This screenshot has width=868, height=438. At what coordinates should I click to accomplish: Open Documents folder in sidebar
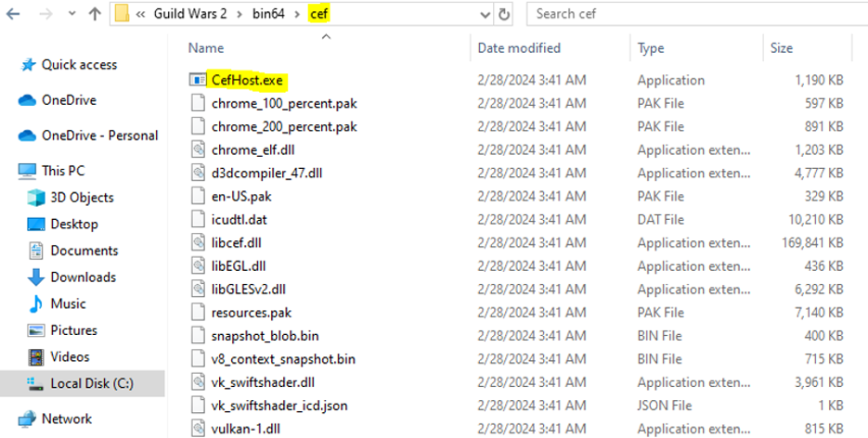tap(84, 251)
